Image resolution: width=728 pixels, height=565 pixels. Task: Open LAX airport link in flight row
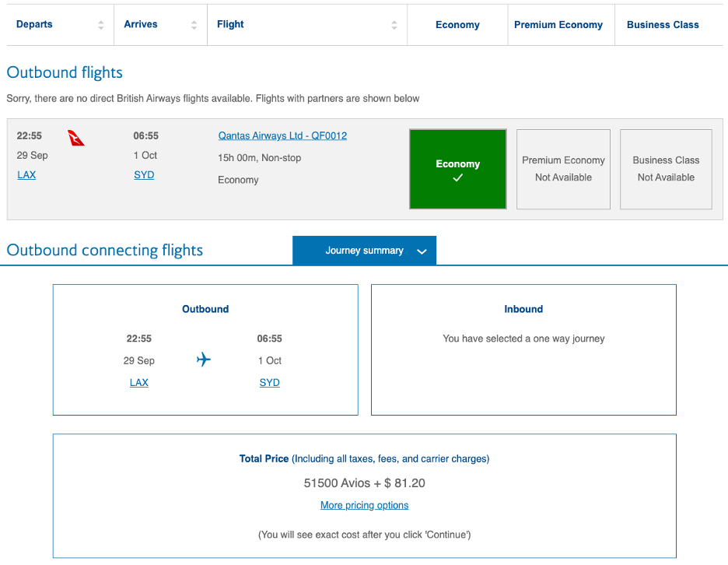(26, 174)
